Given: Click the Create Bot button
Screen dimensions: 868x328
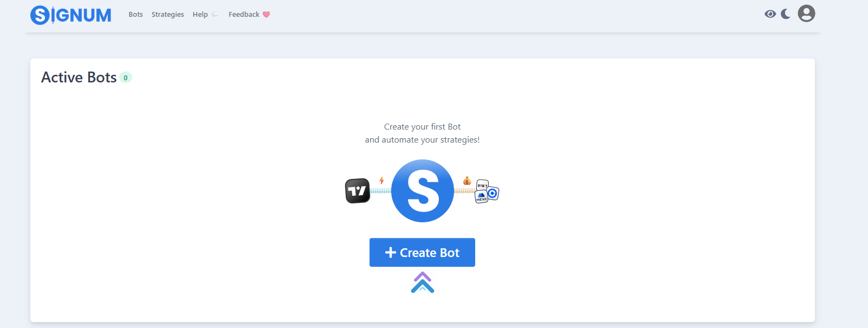Looking at the screenshot, I should click(x=422, y=253).
